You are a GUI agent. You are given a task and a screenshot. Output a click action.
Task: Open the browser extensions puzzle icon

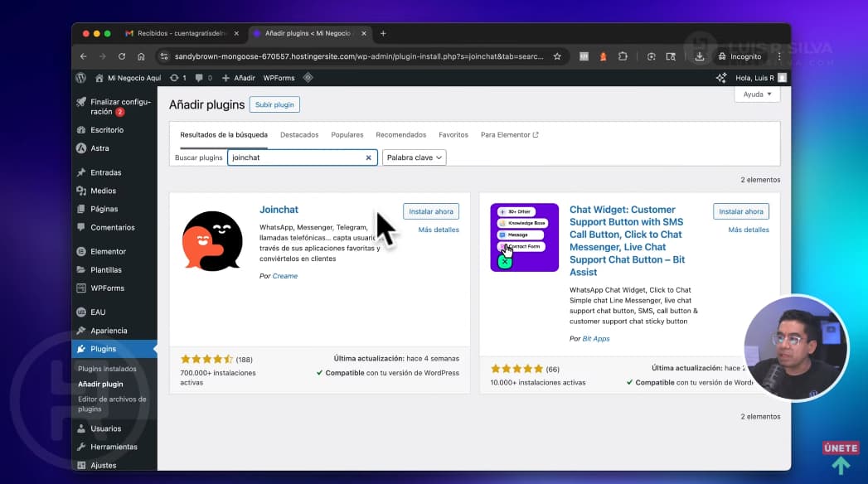pos(623,56)
